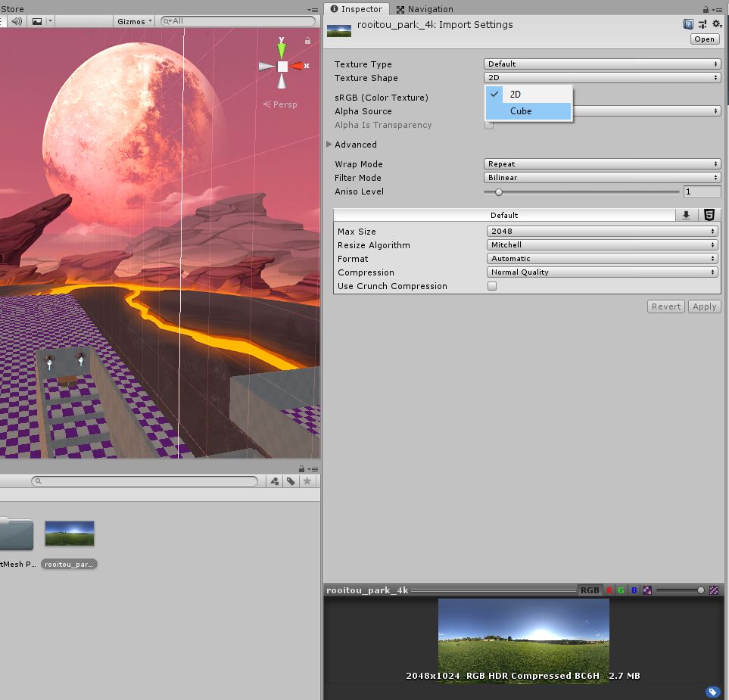This screenshot has width=729, height=700.
Task: Toggle the red channel preview button
Action: [x=609, y=590]
